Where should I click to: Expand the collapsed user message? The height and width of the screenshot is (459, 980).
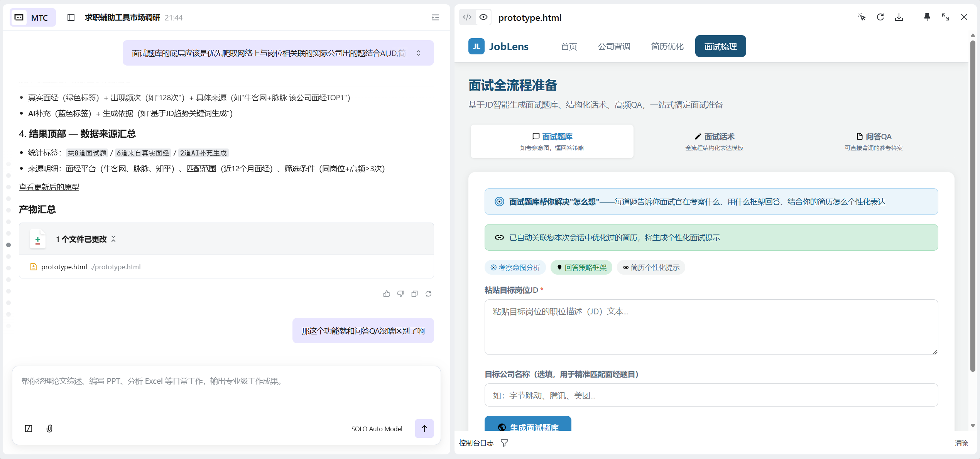(418, 53)
